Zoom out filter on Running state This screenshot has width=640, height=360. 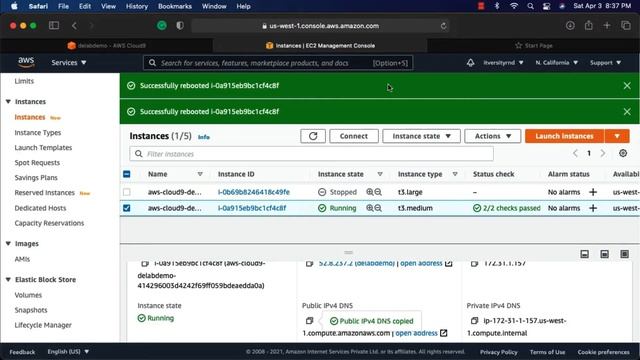(x=378, y=208)
